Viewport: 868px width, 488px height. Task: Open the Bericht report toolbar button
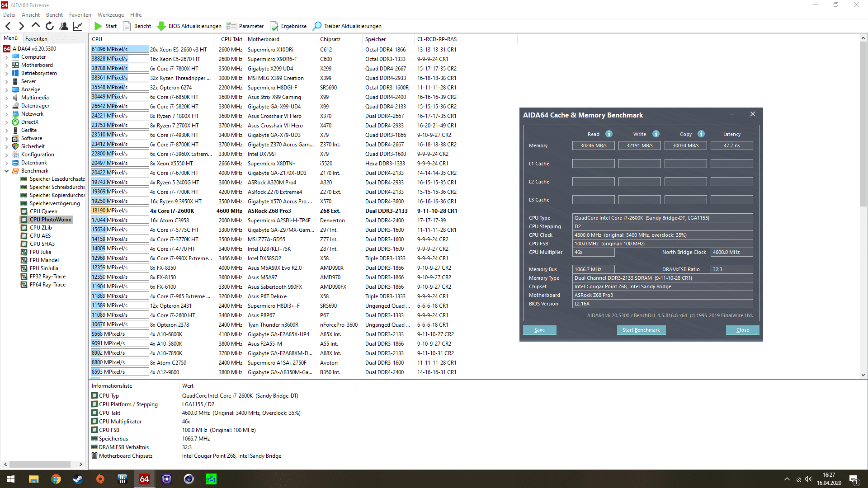click(x=137, y=26)
